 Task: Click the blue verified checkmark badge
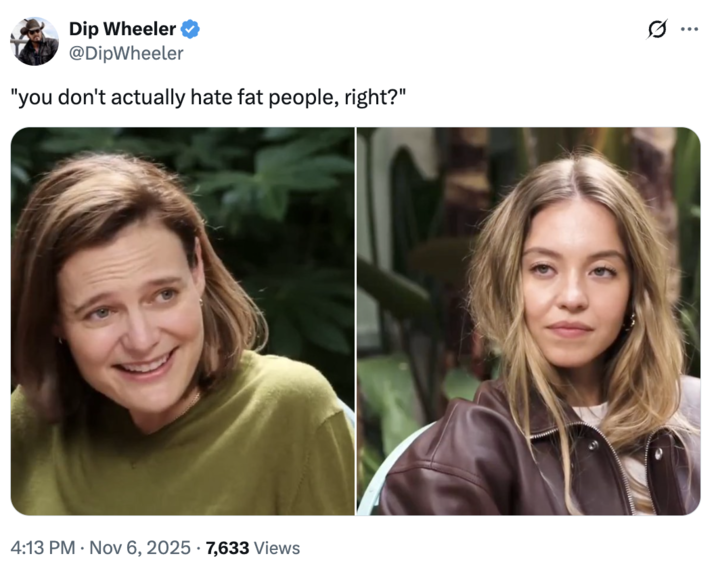tap(189, 30)
